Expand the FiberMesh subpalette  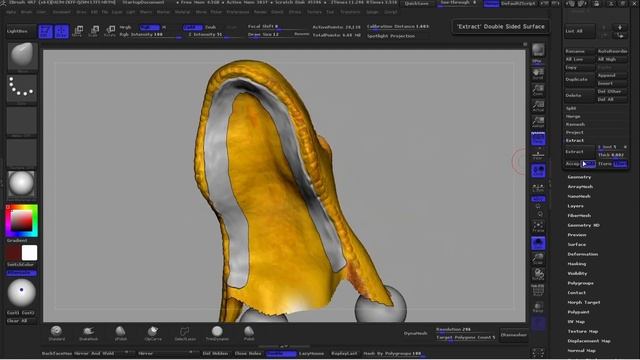tap(579, 216)
